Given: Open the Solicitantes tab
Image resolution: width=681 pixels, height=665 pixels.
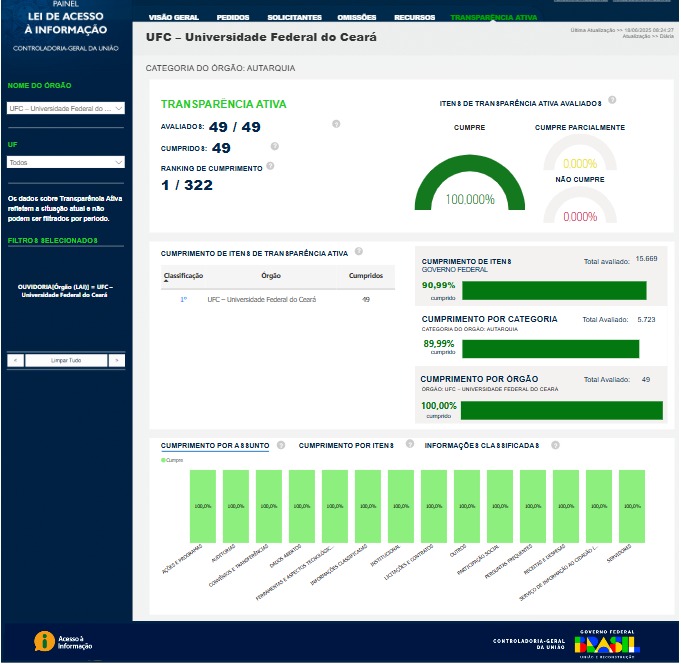Looking at the screenshot, I should pyautogui.click(x=294, y=17).
